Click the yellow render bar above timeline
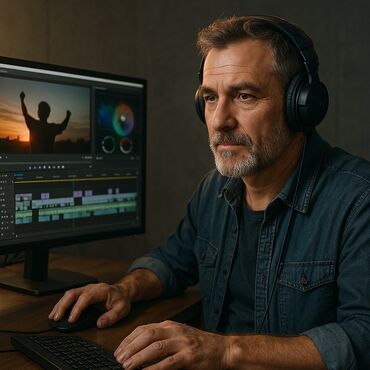The width and height of the screenshot is (370, 370). point(76,180)
